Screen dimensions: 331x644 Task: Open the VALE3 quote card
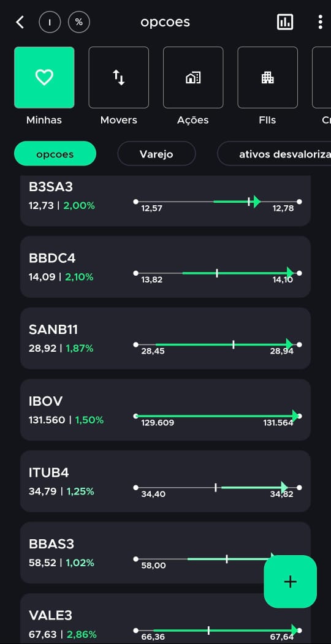tap(165, 618)
